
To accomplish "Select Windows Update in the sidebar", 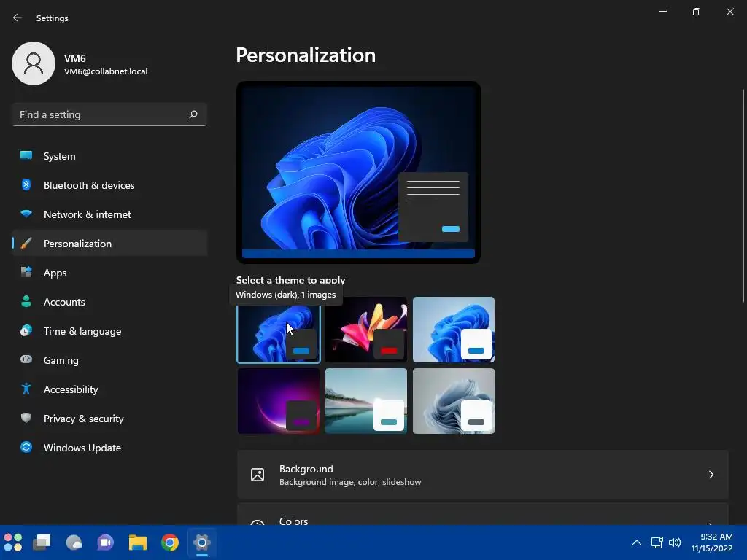I will (109, 448).
